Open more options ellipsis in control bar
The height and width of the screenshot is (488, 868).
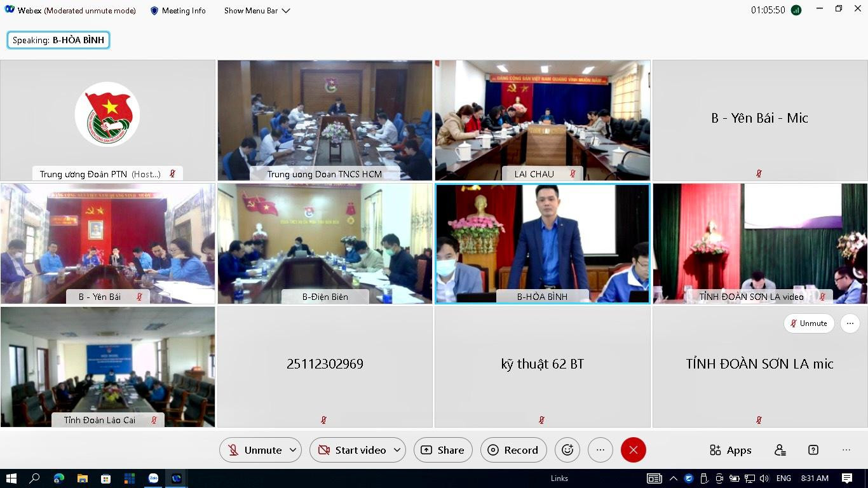pyautogui.click(x=600, y=450)
